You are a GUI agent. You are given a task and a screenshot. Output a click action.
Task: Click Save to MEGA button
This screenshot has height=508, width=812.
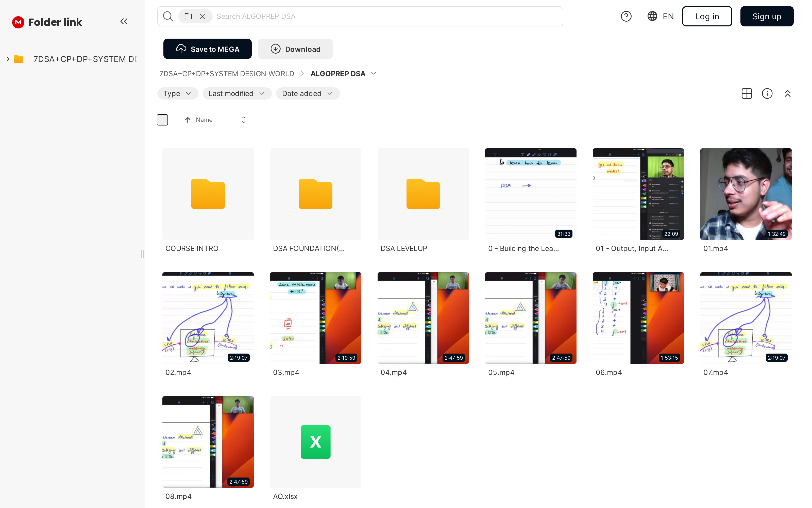[207, 49]
